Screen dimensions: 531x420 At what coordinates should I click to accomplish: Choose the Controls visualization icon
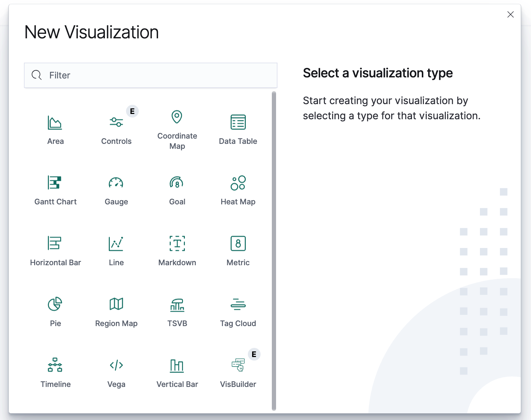[x=116, y=122]
